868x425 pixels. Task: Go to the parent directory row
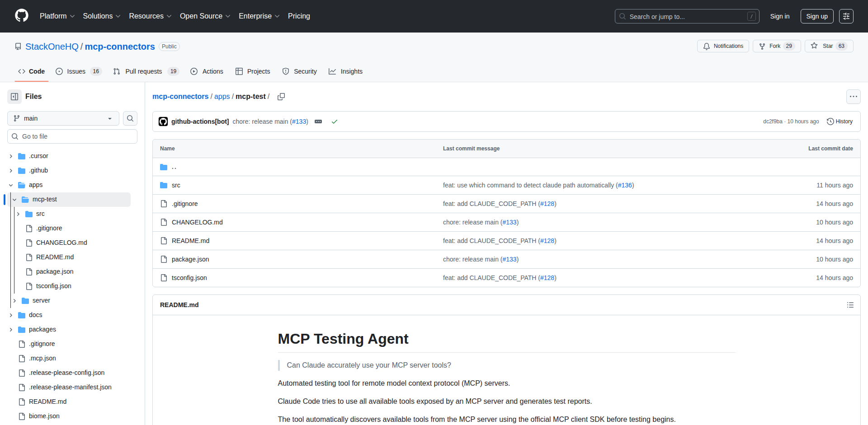coord(506,167)
